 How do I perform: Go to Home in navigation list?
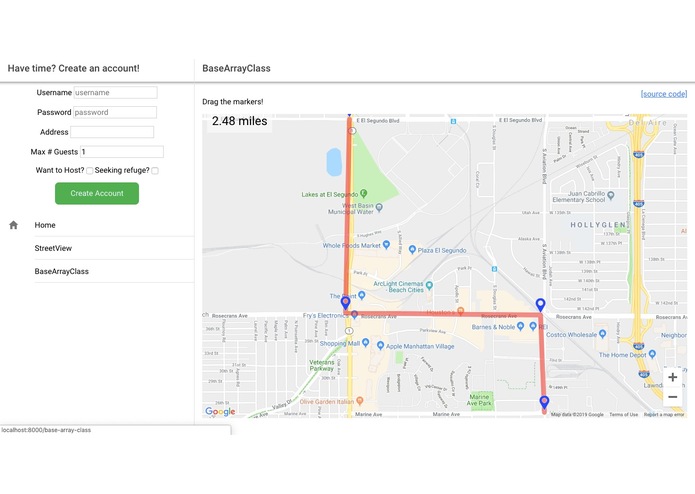coord(45,225)
